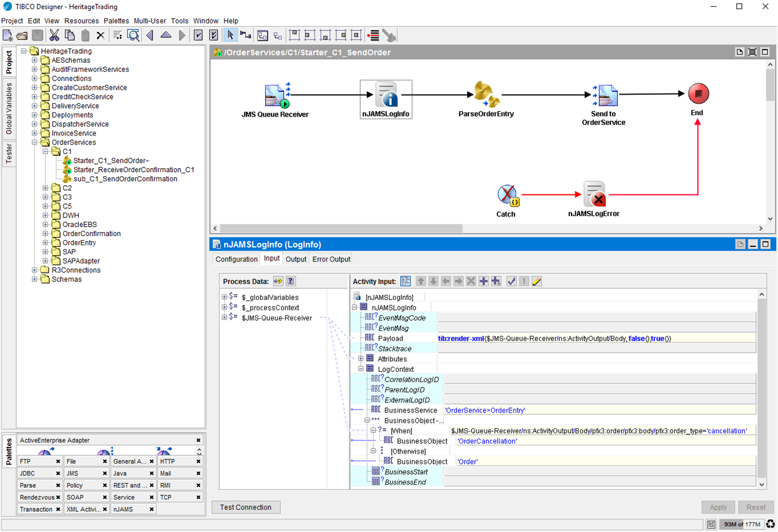Select the nJAMSLogError activity

pos(594,195)
